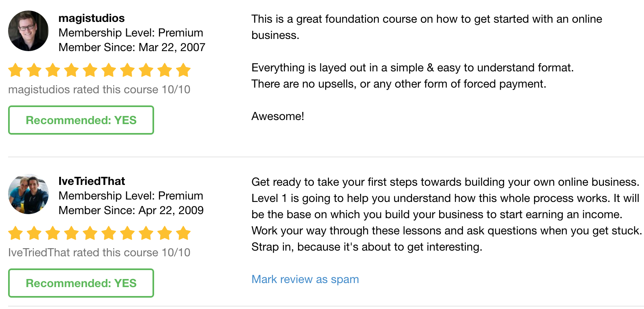
Task: Click first star in magistudios rating
Action: [15, 70]
